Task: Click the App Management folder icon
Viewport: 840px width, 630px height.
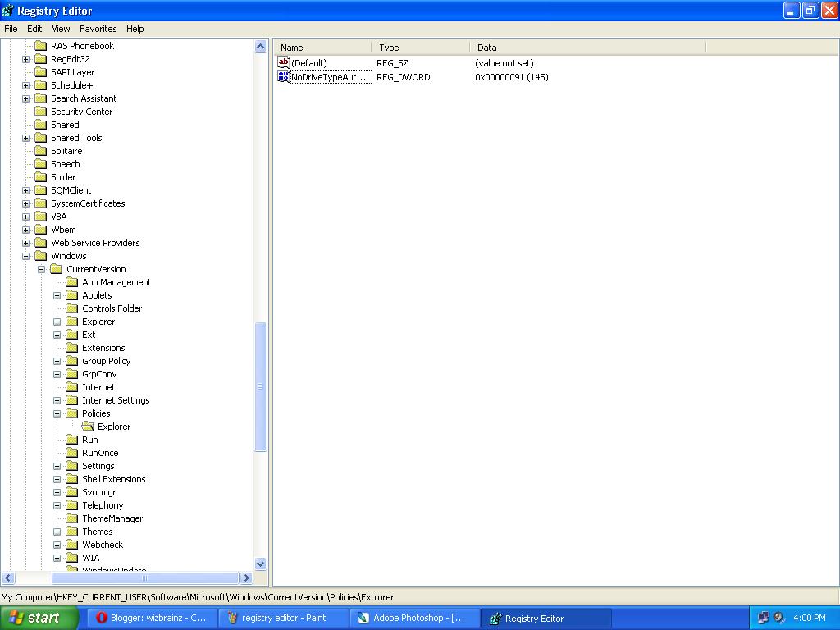Action: click(x=72, y=282)
